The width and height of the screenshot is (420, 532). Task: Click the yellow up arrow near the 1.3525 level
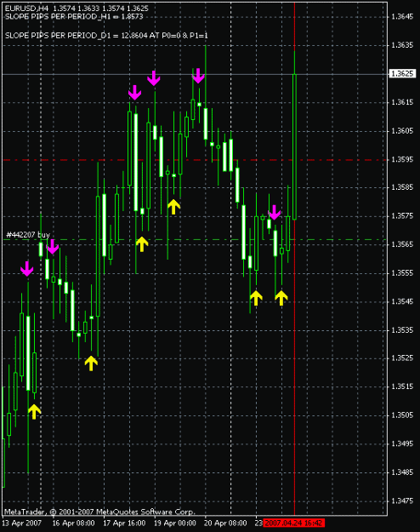(91, 363)
